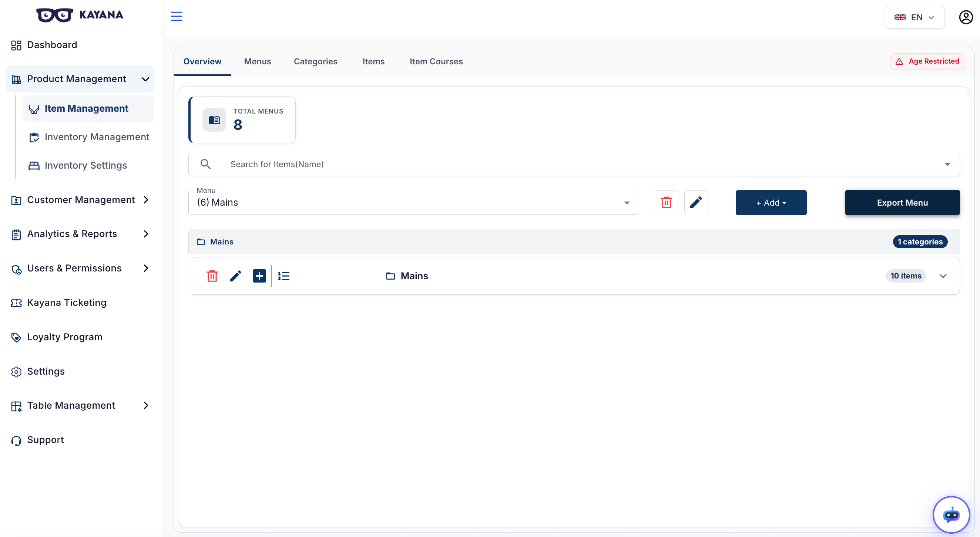The height and width of the screenshot is (537, 980).
Task: Expand Table Management chevron
Action: [x=146, y=405]
